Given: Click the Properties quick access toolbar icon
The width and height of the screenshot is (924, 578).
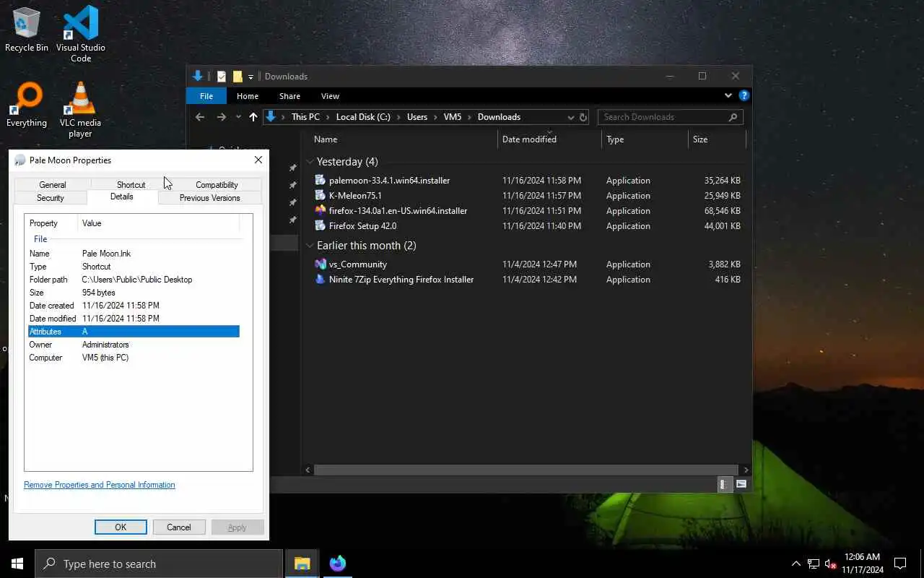Looking at the screenshot, I should pos(222,77).
